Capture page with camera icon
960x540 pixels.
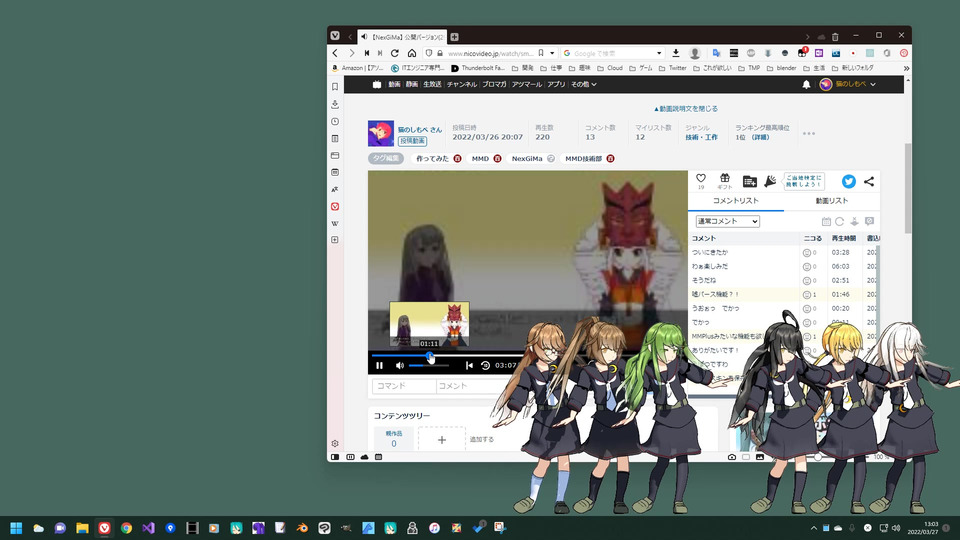[732, 457]
